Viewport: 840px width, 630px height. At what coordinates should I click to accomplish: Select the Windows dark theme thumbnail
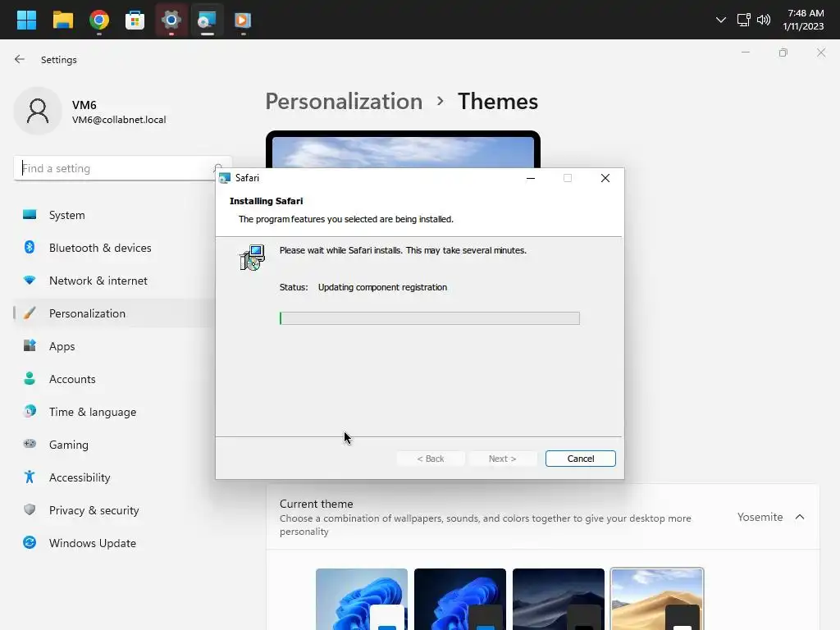click(x=459, y=599)
